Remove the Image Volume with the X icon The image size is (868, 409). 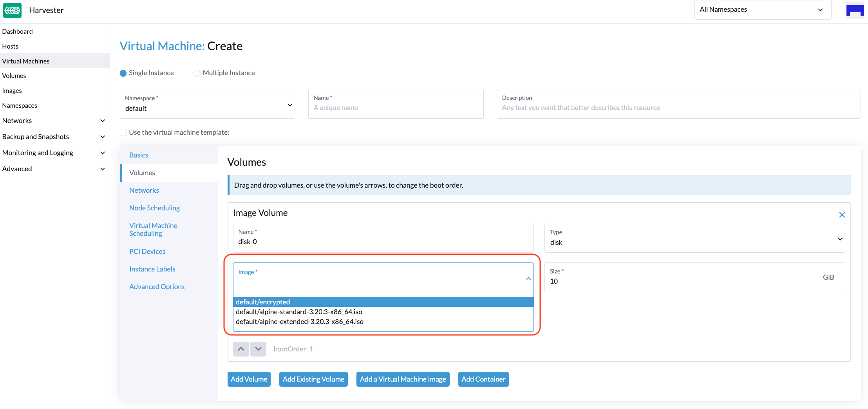(x=842, y=215)
